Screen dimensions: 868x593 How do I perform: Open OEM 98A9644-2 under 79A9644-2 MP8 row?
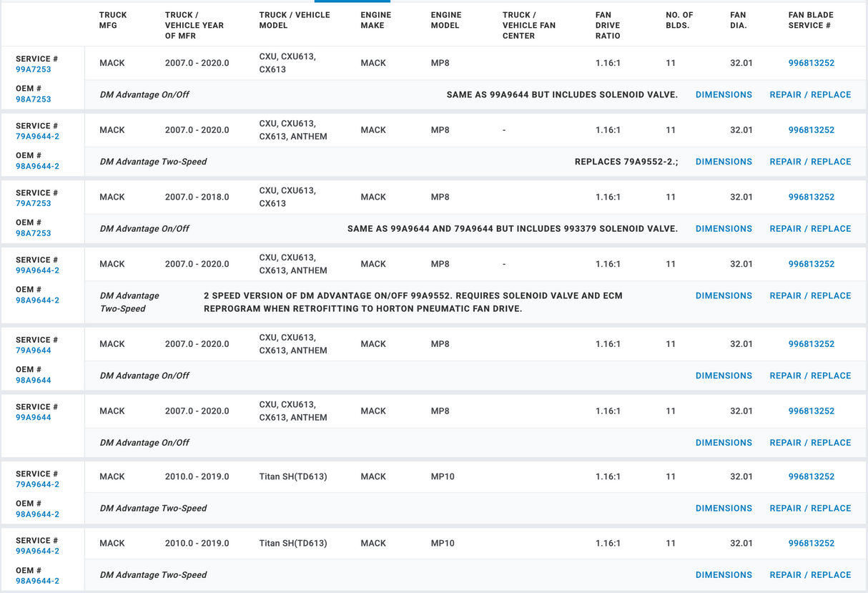38,167
